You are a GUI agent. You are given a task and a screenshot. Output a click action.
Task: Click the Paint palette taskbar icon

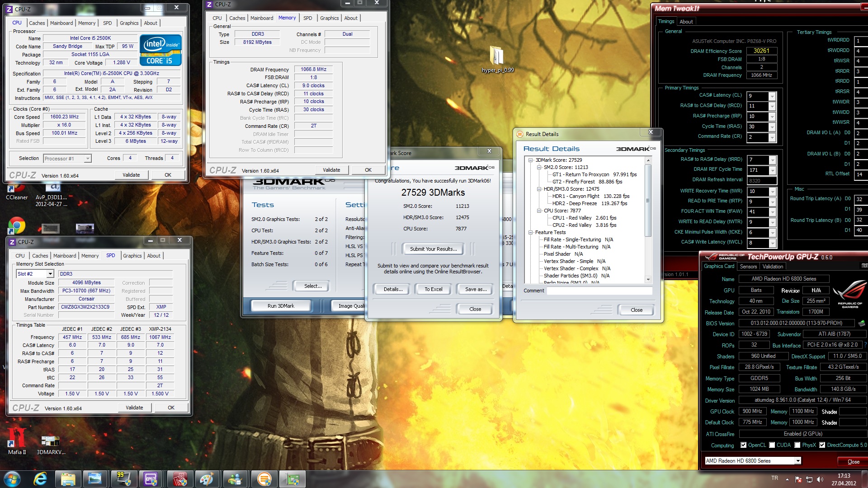[x=207, y=479]
